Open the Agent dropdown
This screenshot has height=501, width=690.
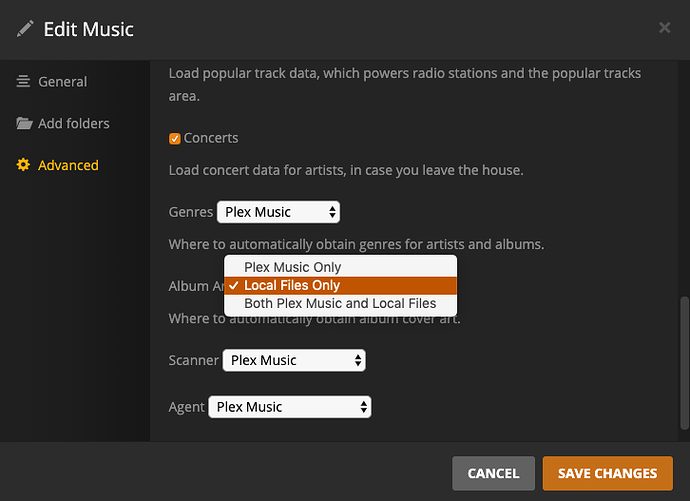click(289, 407)
